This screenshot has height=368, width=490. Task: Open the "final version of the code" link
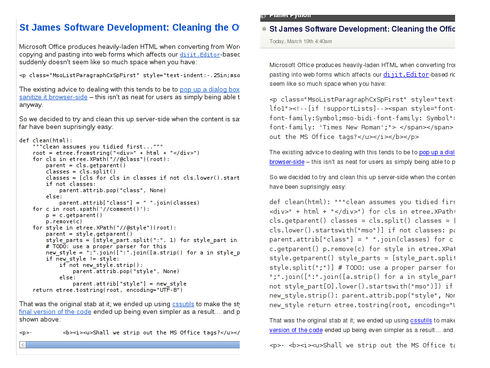point(55,312)
